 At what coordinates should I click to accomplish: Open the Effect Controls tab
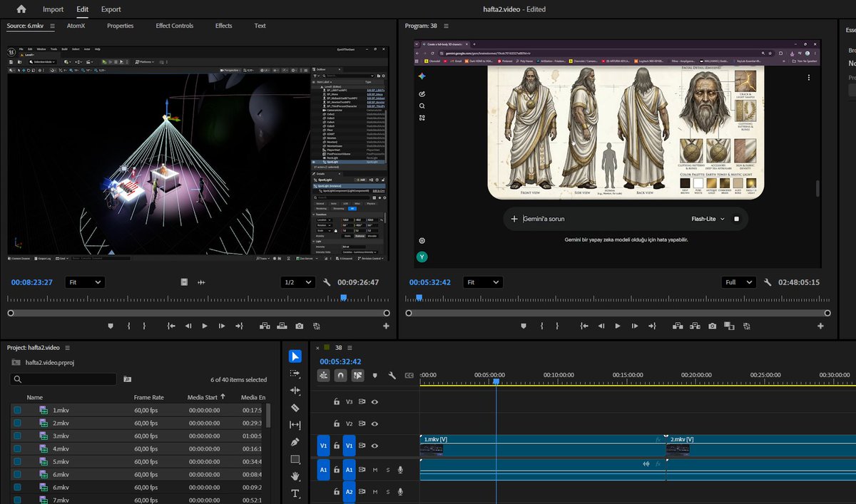point(175,26)
